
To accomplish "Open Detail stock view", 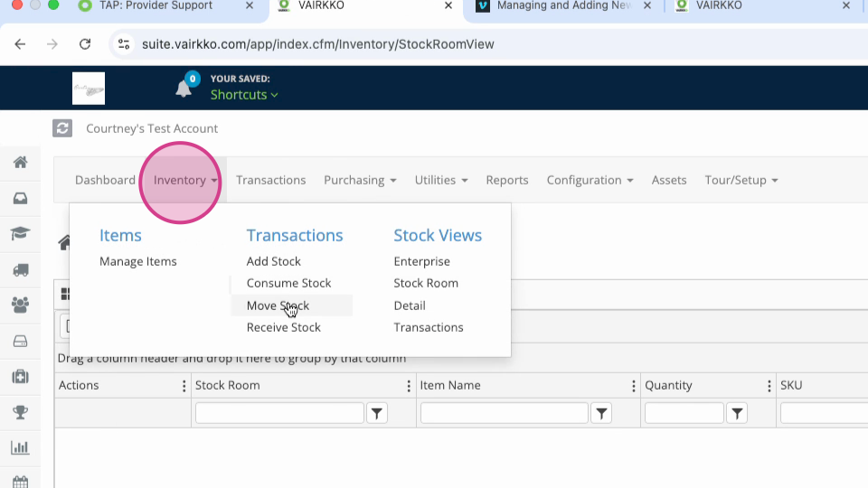I will coord(410,306).
